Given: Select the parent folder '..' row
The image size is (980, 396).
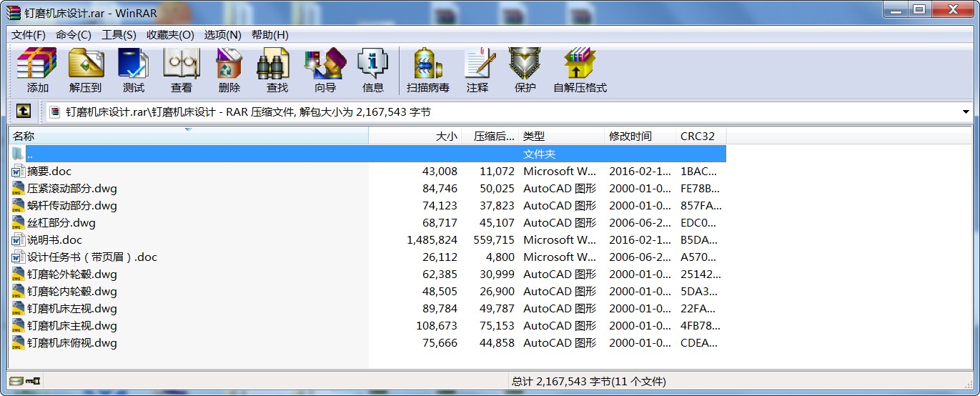Looking at the screenshot, I should pos(30,154).
